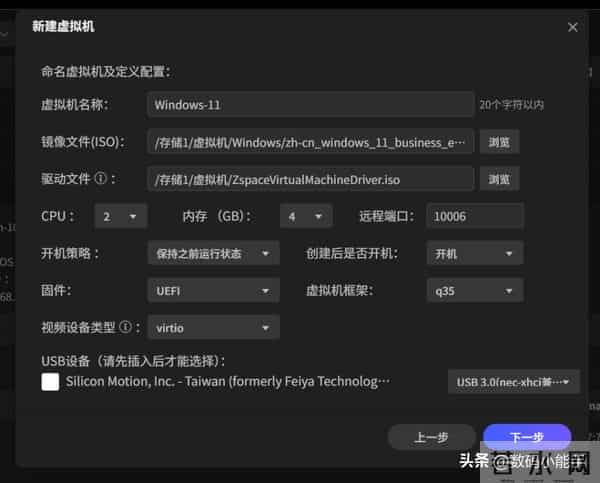This screenshot has width=600, height=483.
Task: Open the 虚拟机框架 q35 dropdown
Action: [475, 291]
